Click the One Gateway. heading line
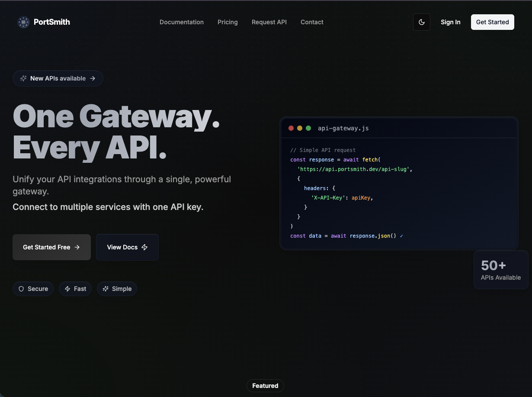Viewport: 532px width, 397px height. (116, 116)
